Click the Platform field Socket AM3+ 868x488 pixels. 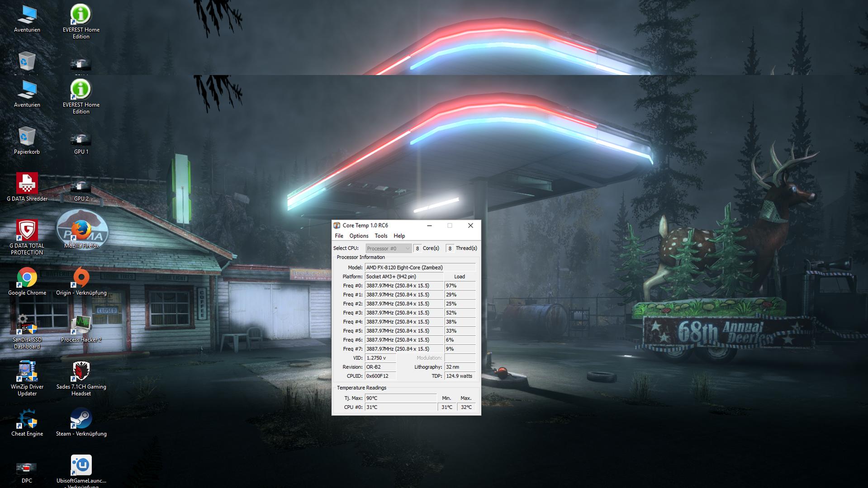[404, 276]
